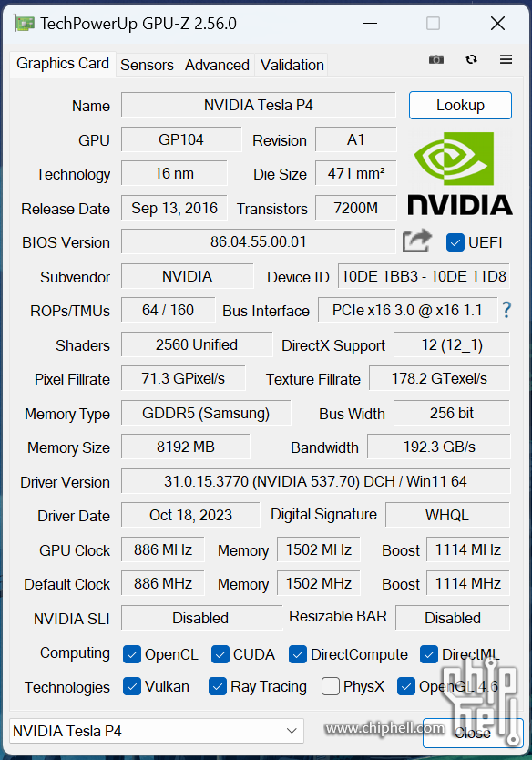
Task: Open the Advanced tab
Action: click(x=217, y=65)
